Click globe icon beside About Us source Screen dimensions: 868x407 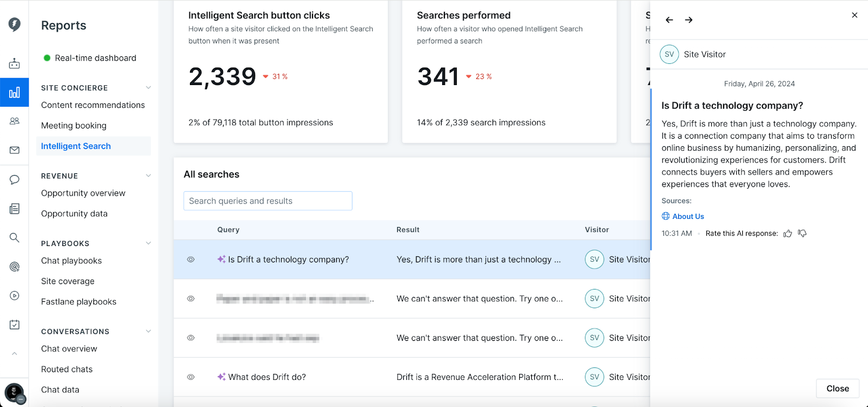click(x=666, y=216)
